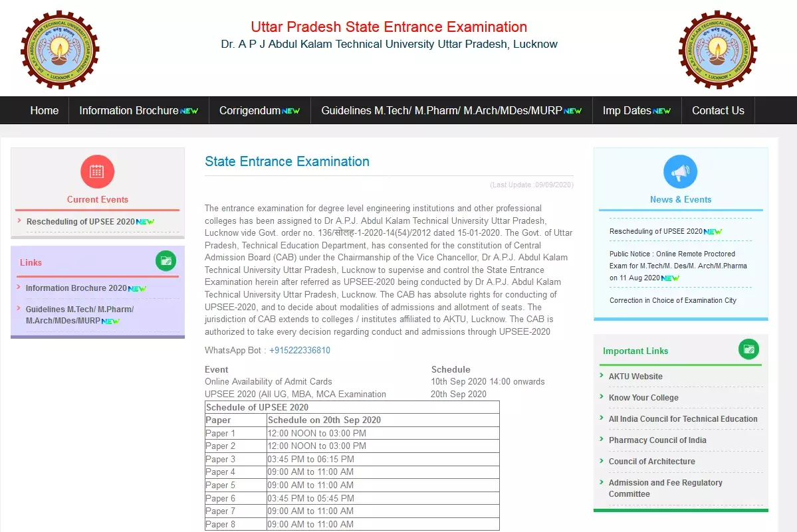The image size is (797, 532).
Task: Open the Information Brochure menu item
Action: [129, 111]
